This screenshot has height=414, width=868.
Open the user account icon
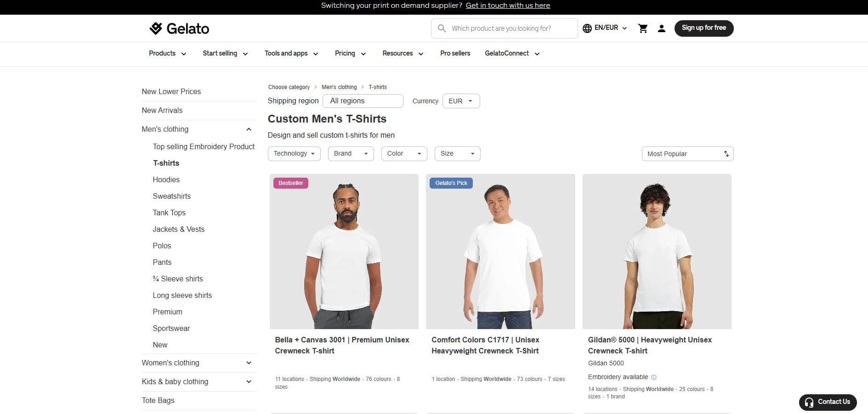[x=661, y=28]
